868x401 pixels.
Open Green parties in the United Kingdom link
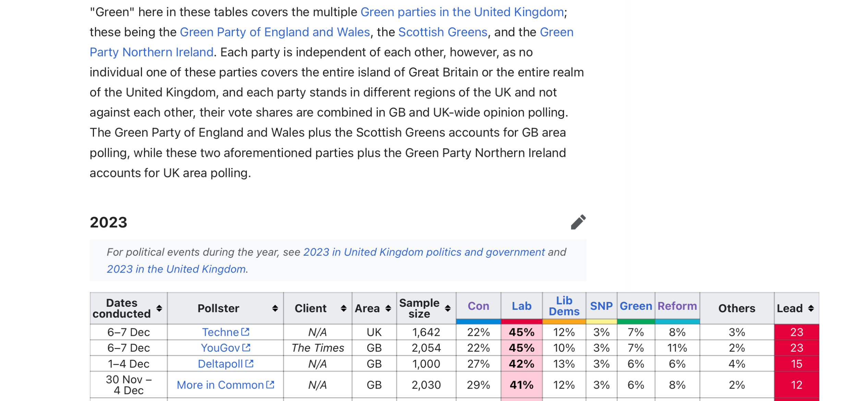tap(462, 12)
